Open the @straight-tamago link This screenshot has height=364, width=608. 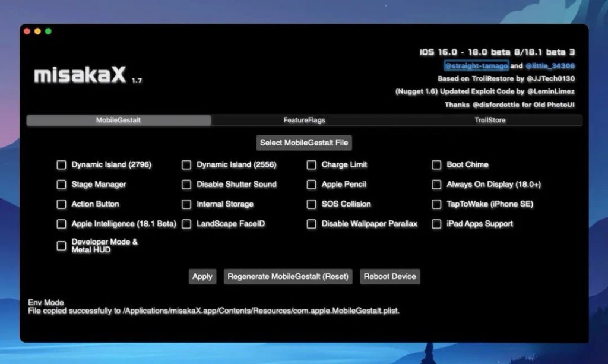476,66
